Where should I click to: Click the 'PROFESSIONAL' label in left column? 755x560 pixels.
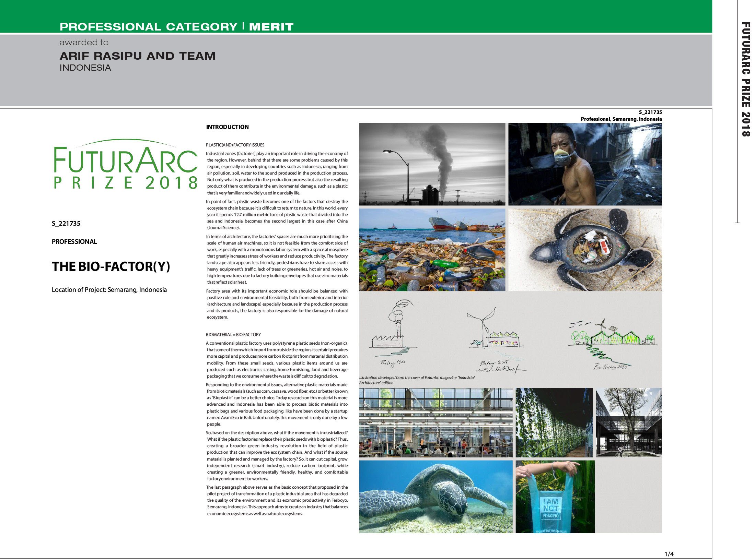point(74,242)
